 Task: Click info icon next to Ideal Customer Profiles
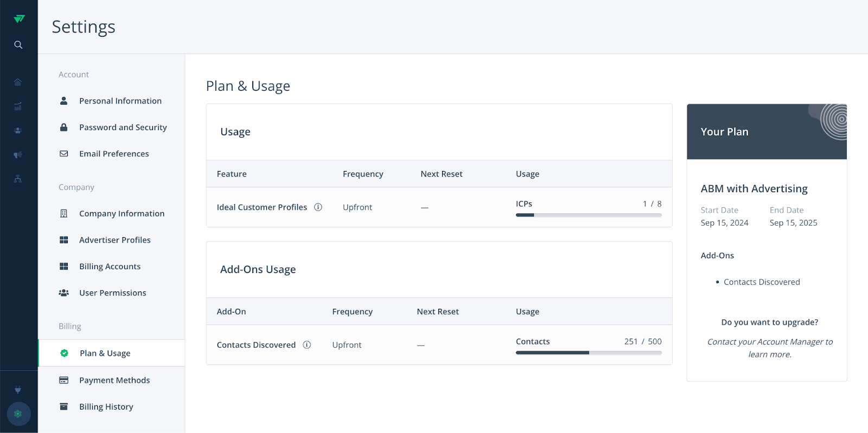coord(318,207)
